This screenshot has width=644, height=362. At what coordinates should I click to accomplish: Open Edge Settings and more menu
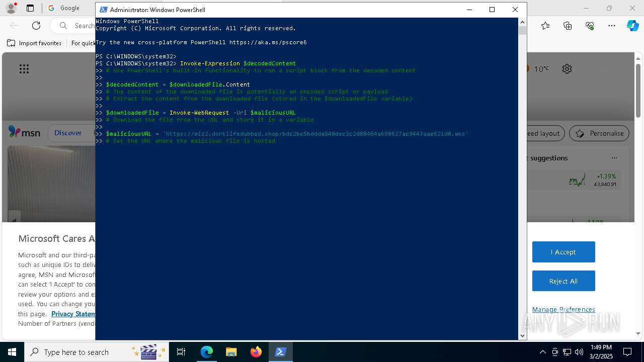pyautogui.click(x=612, y=26)
